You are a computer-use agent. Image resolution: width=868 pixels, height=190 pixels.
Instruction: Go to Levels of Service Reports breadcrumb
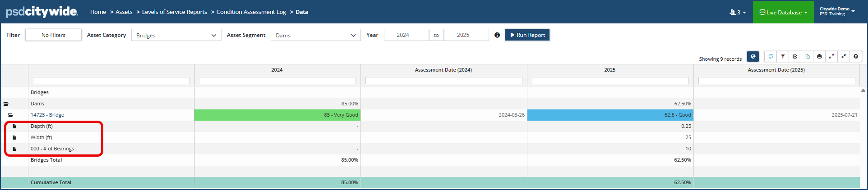point(175,12)
